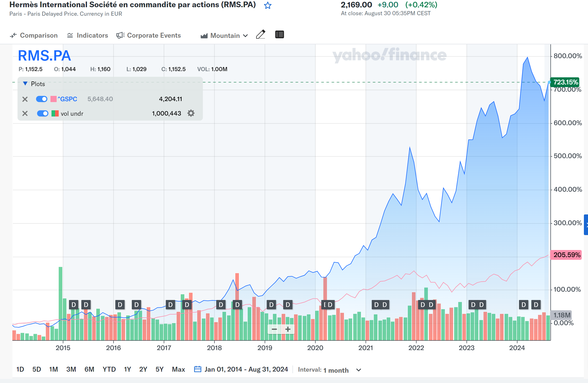
Task: Click the 2,169.00 price quote
Action: pos(356,5)
